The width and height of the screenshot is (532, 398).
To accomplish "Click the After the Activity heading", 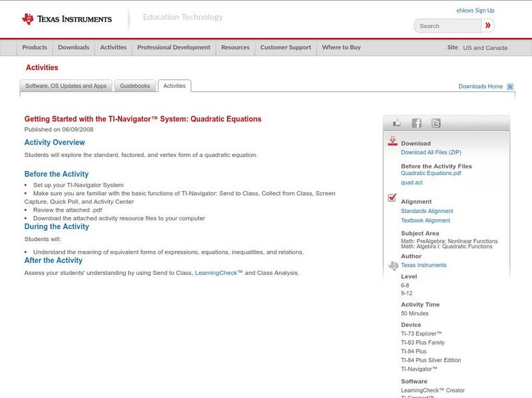I will [53, 260].
